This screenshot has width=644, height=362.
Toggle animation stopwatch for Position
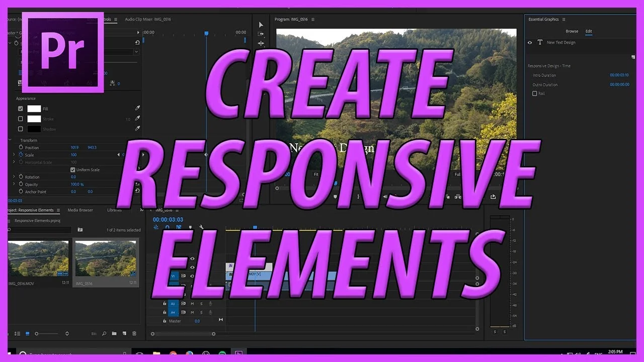[x=21, y=147]
